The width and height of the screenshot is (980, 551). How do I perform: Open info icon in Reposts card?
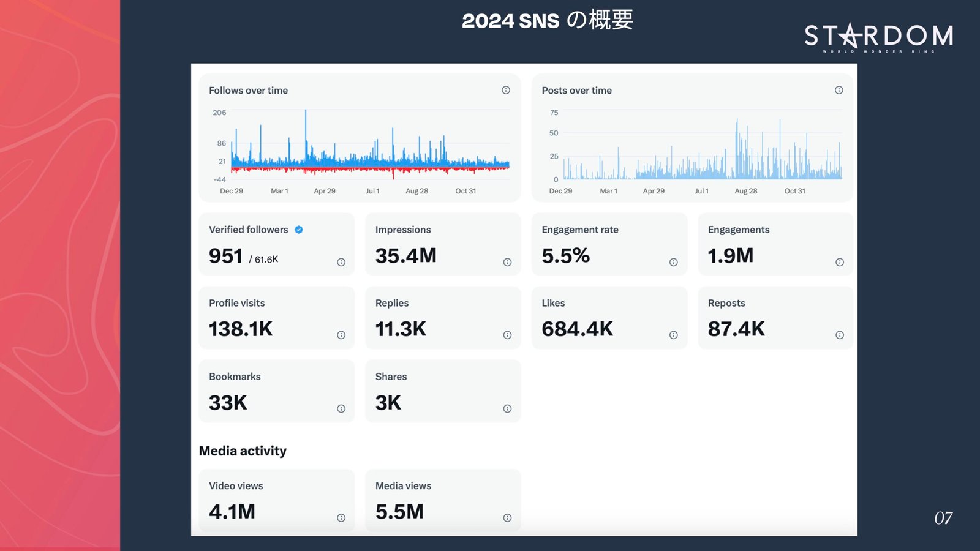point(840,335)
